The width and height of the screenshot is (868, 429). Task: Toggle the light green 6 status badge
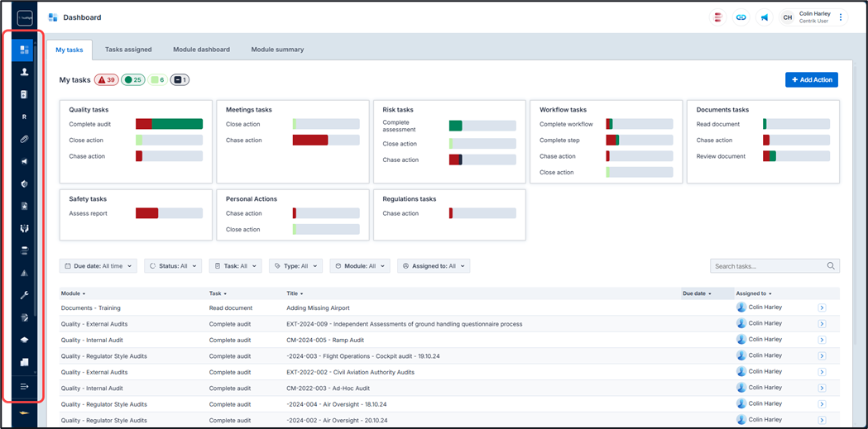click(x=157, y=80)
